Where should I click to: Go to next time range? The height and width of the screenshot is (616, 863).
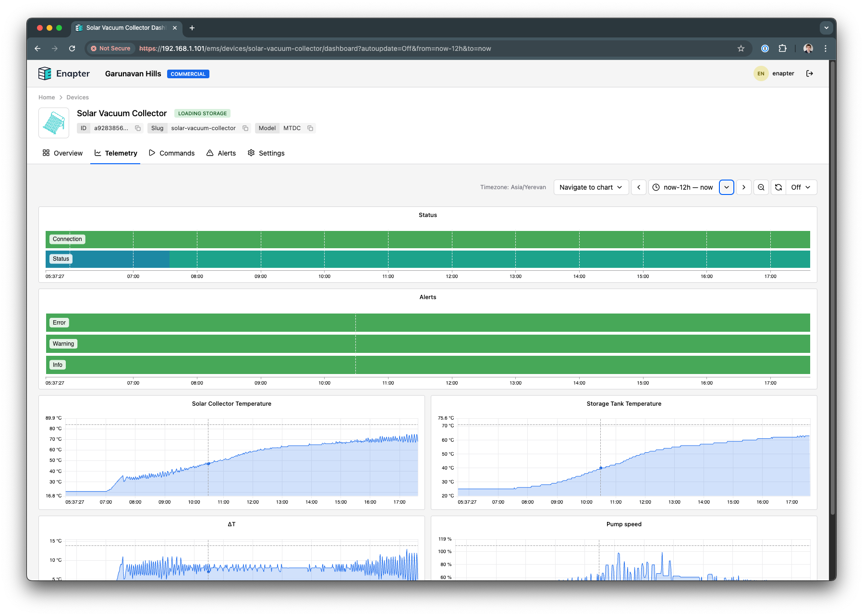[744, 187]
